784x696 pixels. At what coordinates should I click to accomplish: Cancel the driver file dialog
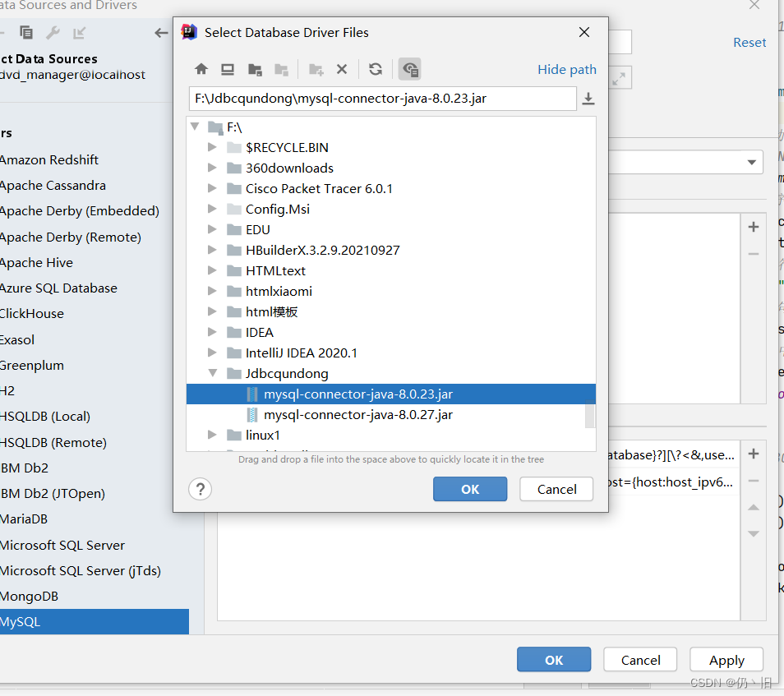[556, 489]
